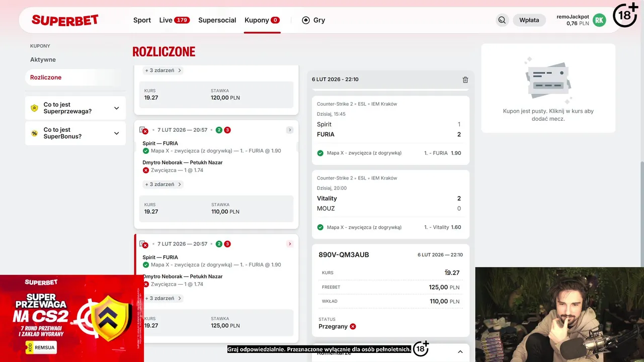644x362 pixels.
Task: Go to Aktywne coupons
Action: pyautogui.click(x=43, y=59)
